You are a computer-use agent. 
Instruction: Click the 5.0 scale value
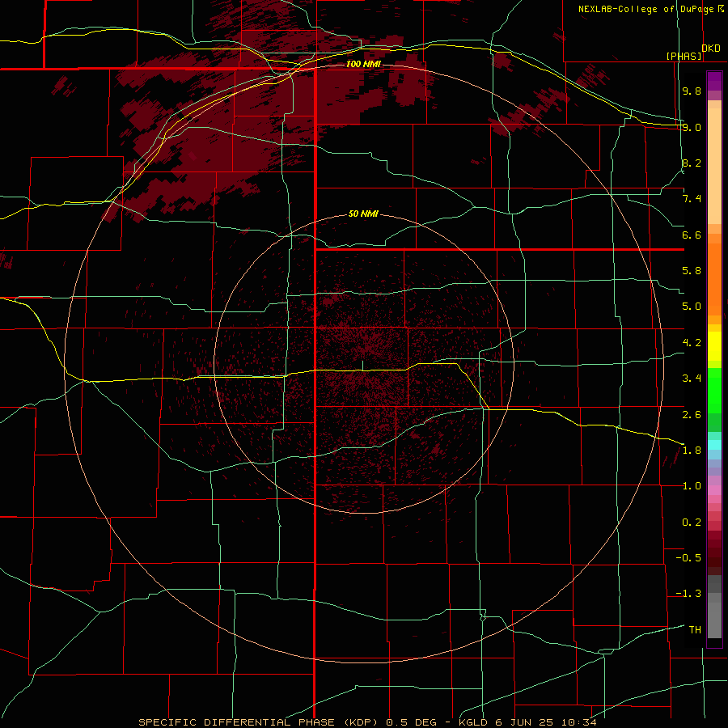pos(692,307)
